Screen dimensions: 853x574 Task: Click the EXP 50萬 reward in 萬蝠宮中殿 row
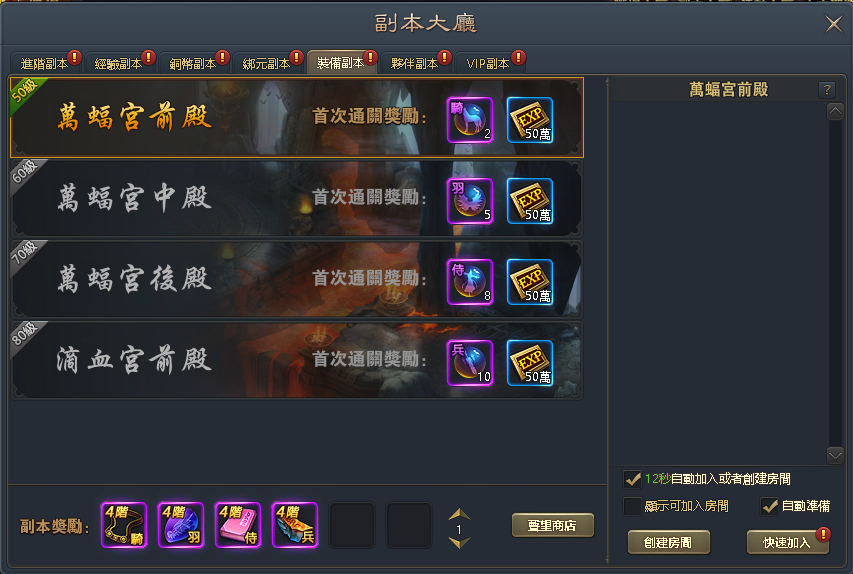(x=530, y=201)
